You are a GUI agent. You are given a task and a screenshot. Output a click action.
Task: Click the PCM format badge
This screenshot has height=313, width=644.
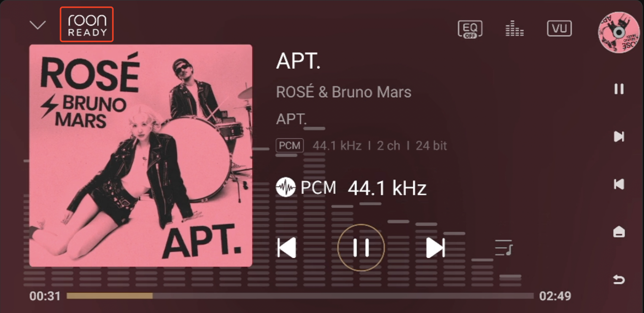pos(290,145)
